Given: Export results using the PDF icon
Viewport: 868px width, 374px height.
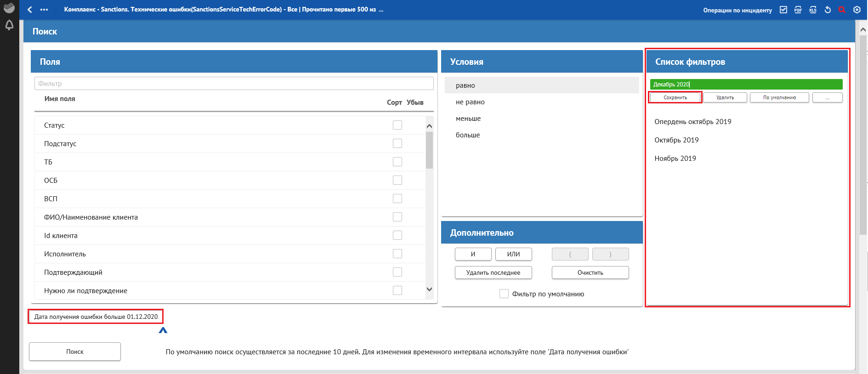Looking at the screenshot, I should point(798,10).
